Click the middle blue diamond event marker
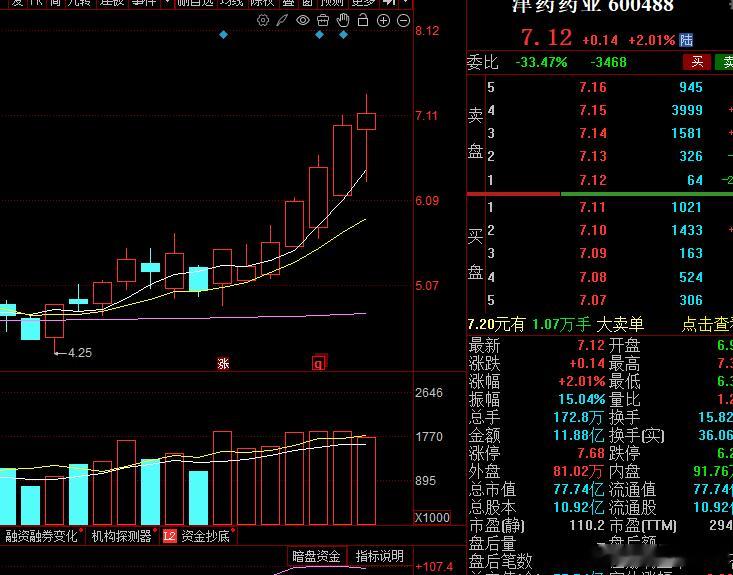 coord(320,35)
